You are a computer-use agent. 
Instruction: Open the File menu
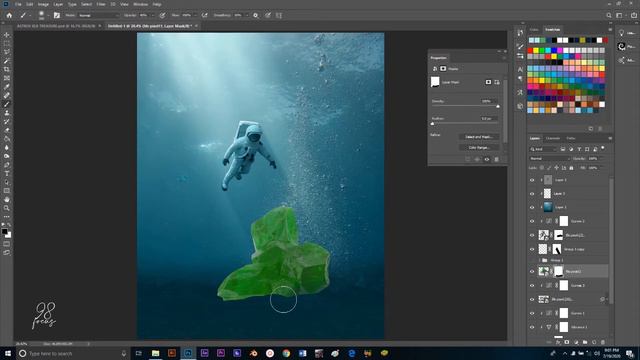[18, 4]
